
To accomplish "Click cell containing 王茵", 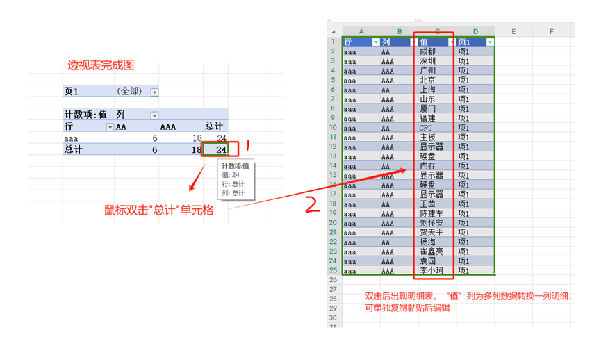I will (x=437, y=204).
